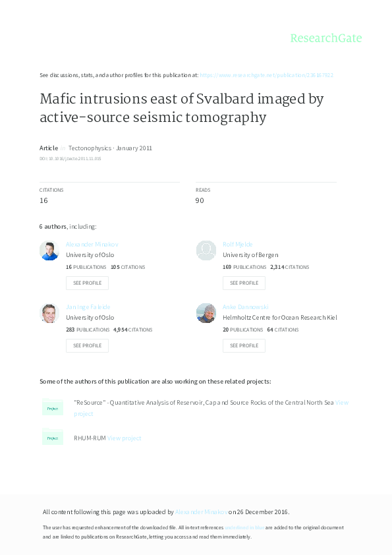Click uploader Alexander Minakov link in footer

coord(202,511)
